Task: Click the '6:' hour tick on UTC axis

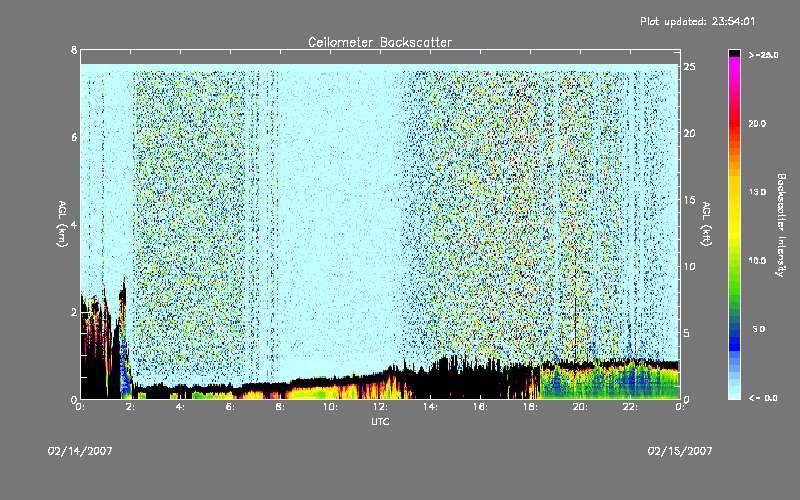Action: click(231, 407)
